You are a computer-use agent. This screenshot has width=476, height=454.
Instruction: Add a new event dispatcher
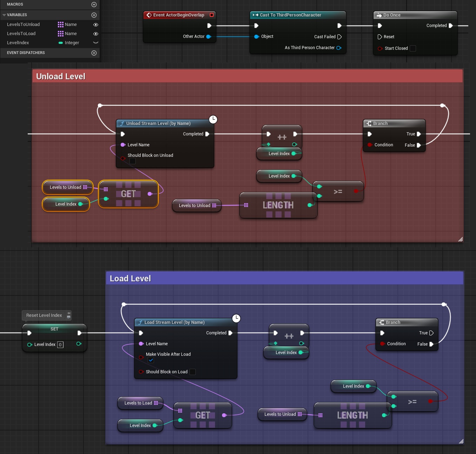coord(94,53)
